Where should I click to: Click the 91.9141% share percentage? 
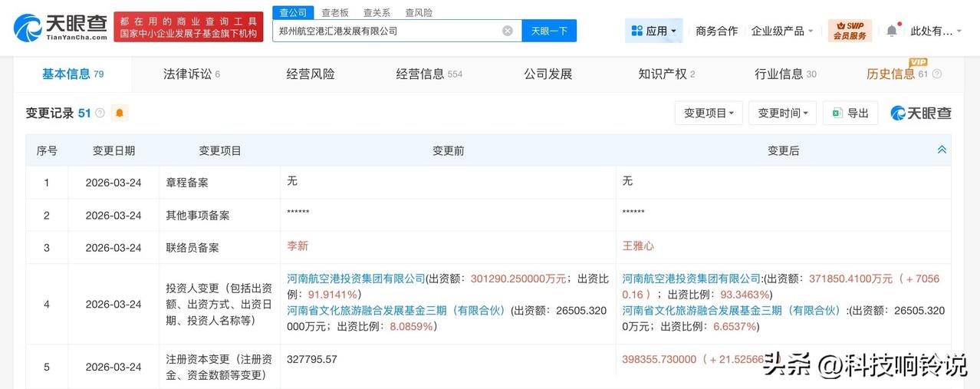coord(331,294)
